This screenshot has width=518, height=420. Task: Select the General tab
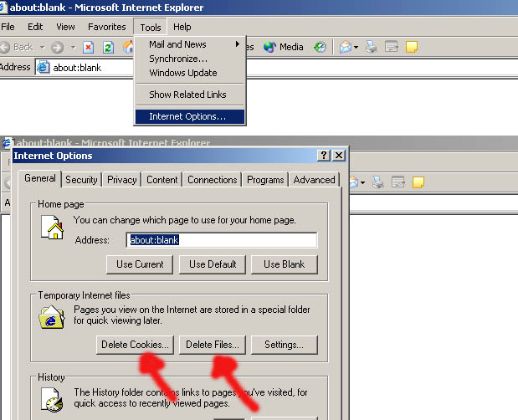pos(40,178)
